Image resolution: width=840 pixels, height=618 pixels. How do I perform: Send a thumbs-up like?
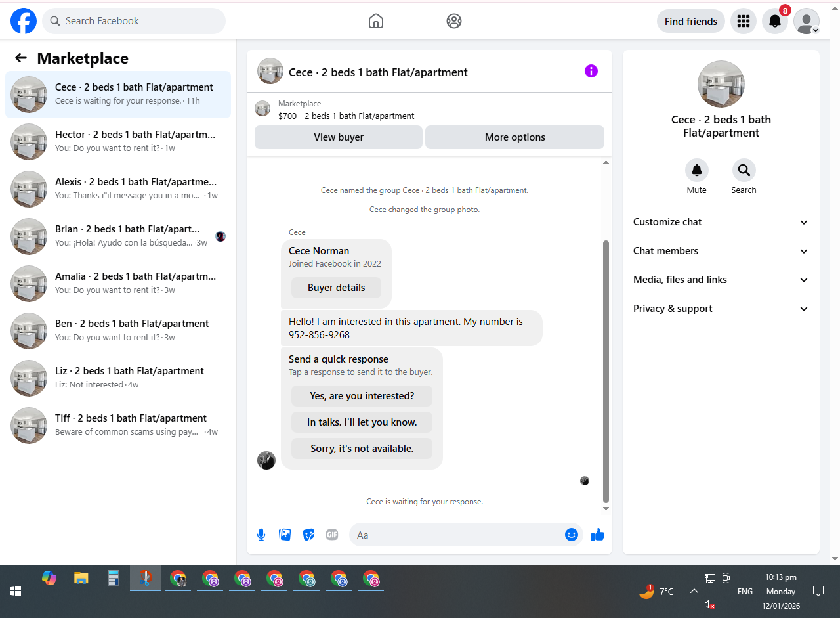click(597, 535)
